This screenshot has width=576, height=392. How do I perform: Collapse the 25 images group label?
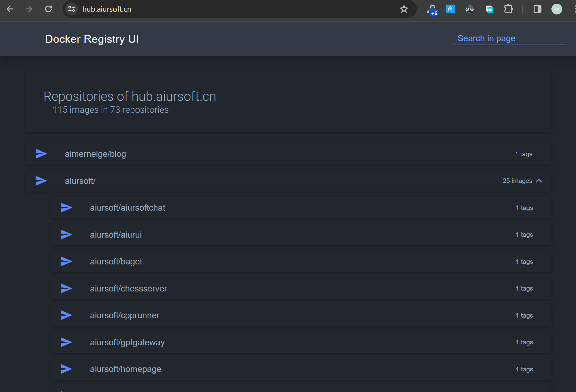517,181
